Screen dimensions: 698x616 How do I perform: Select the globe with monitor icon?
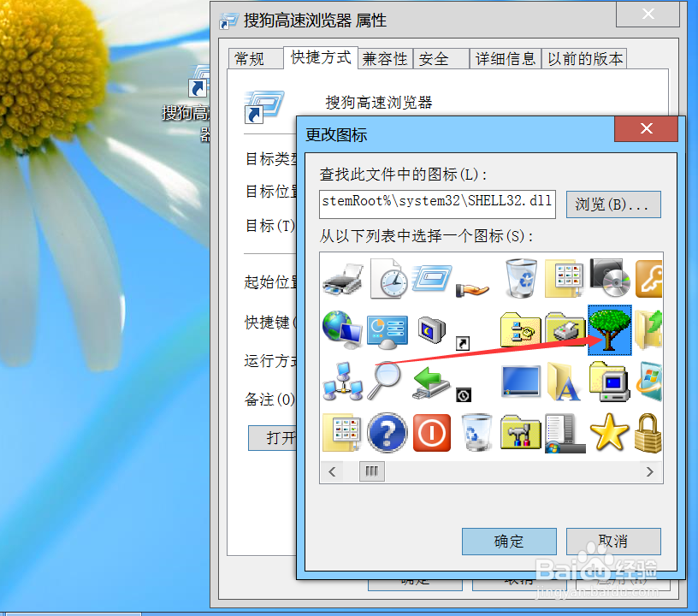(342, 330)
